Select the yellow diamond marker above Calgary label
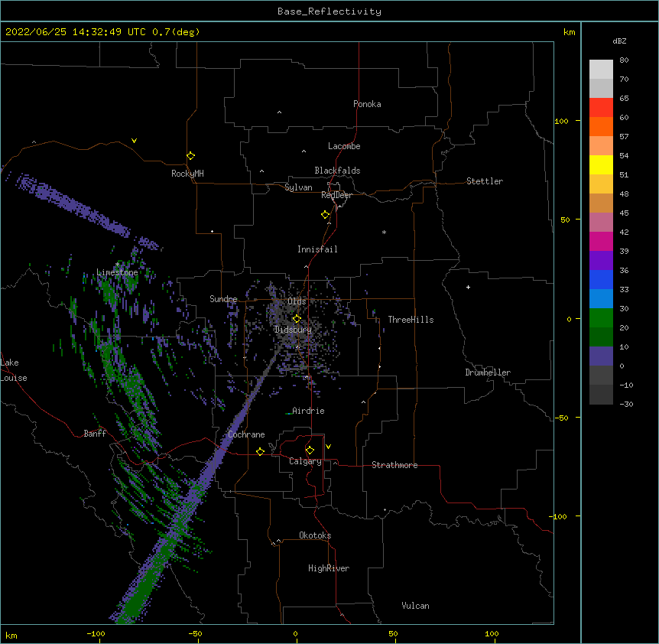The height and width of the screenshot is (644, 659). point(310,450)
